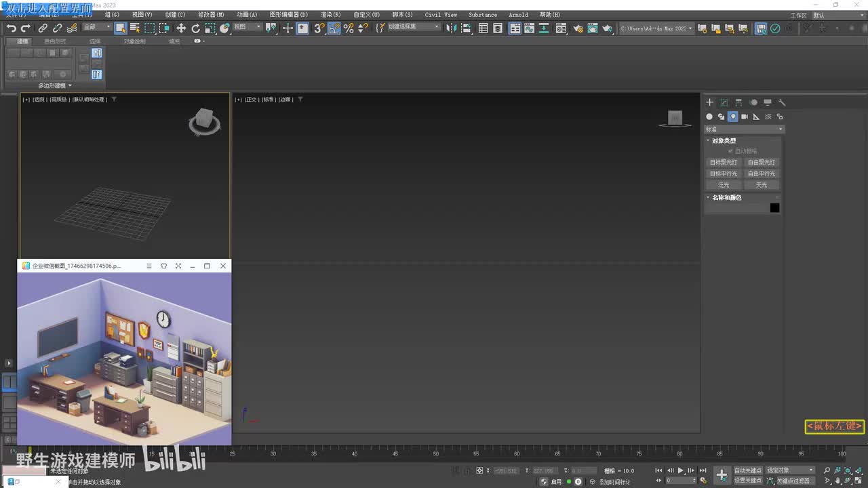Open the reference coordinate system dropdown 视图
The height and width of the screenshot is (488, 868).
pos(247,27)
